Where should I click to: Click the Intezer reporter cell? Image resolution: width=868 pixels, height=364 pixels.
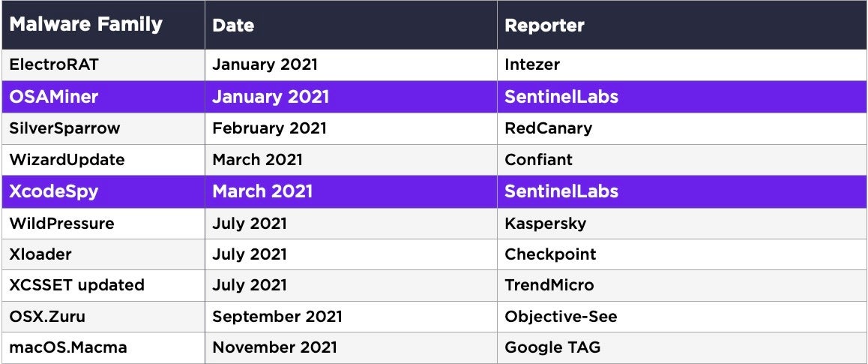(x=532, y=65)
